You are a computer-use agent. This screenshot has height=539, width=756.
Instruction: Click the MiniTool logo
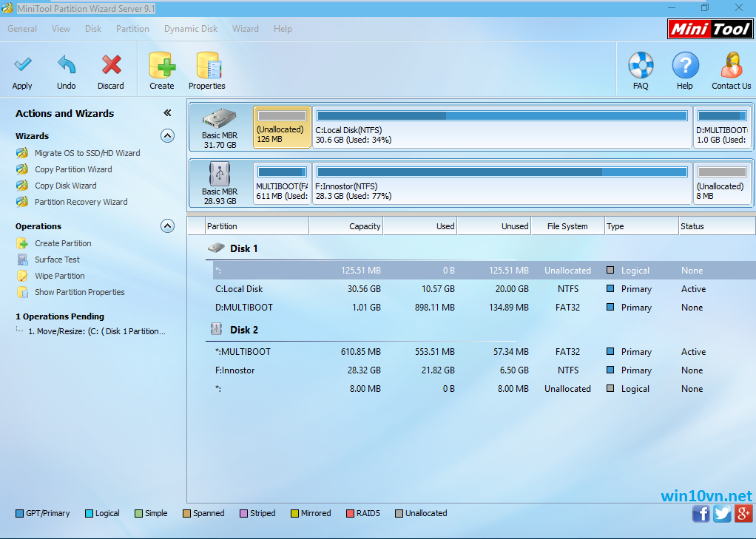[711, 29]
